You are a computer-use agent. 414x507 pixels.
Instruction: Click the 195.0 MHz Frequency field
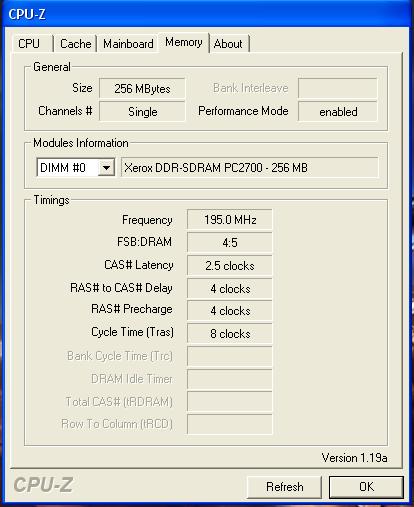click(x=230, y=219)
